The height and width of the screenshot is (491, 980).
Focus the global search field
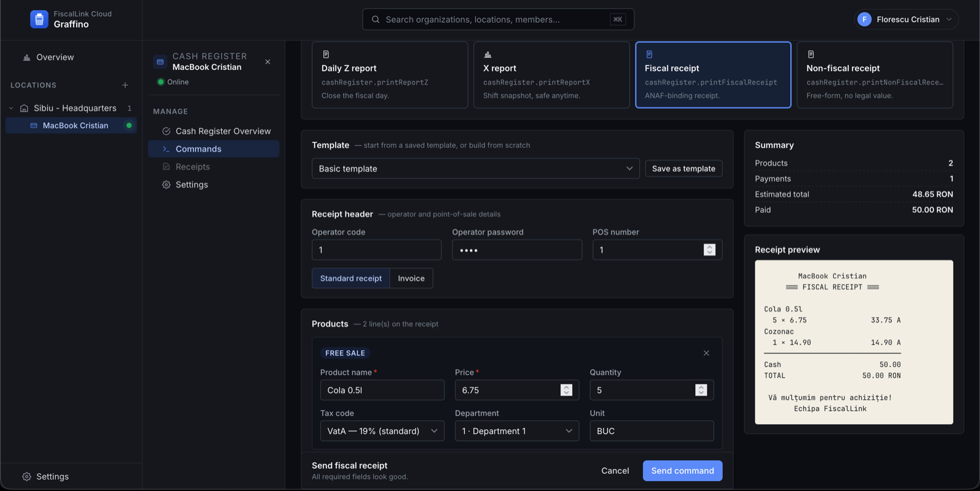click(x=498, y=20)
